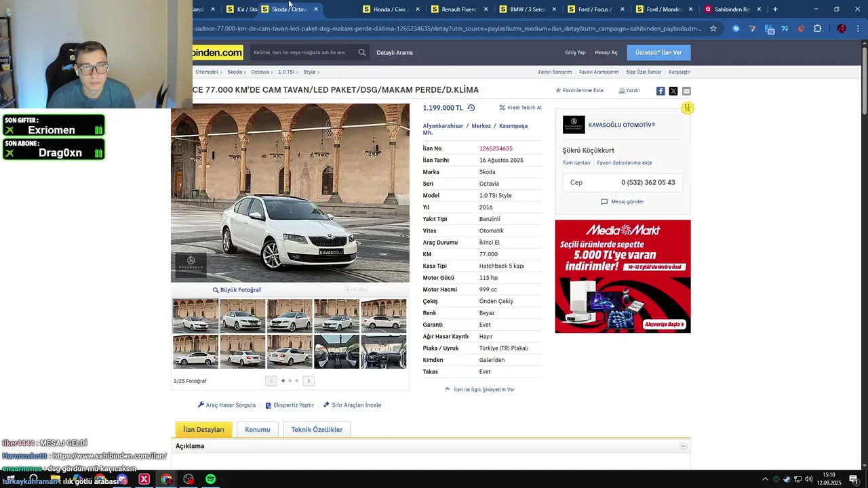Close the Skoda / Octavia tab
This screenshot has width=868, height=488.
coord(316,9)
